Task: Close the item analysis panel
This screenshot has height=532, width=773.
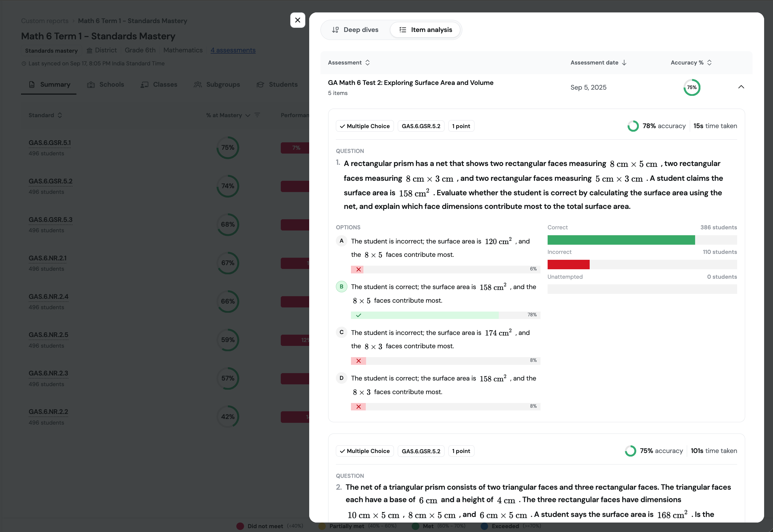Action: tap(297, 20)
